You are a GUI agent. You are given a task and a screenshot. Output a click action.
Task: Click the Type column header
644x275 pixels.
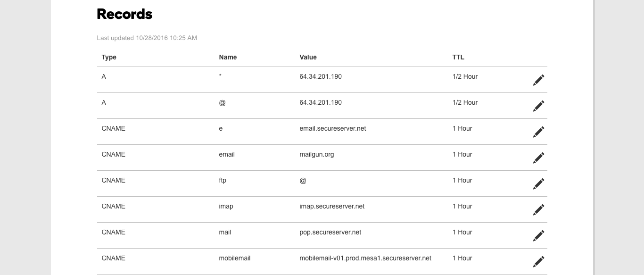tap(109, 57)
